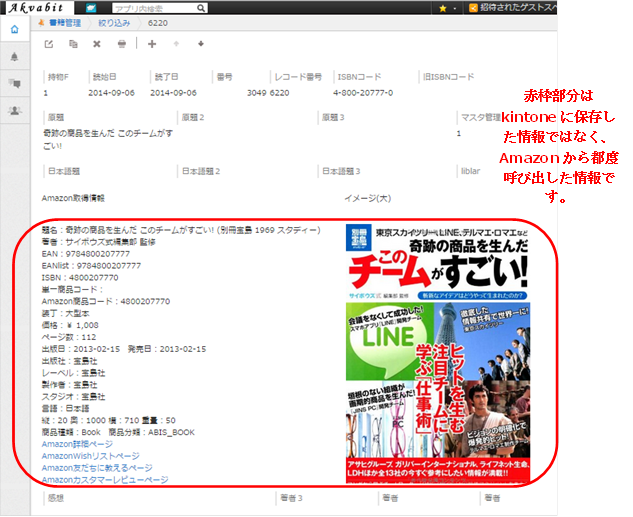Image resolution: width=633 pixels, height=517 pixels.
Task: Click the edit record icon
Action: click(49, 44)
